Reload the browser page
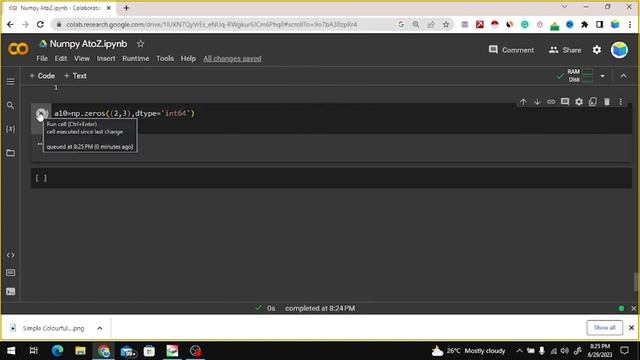Screen dimensions: 640x360 coord(40,24)
